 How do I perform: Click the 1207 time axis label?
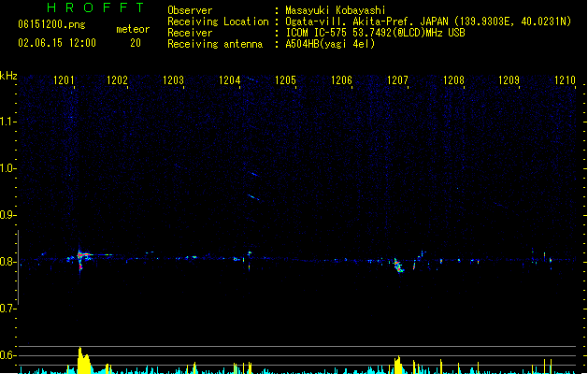point(397,79)
